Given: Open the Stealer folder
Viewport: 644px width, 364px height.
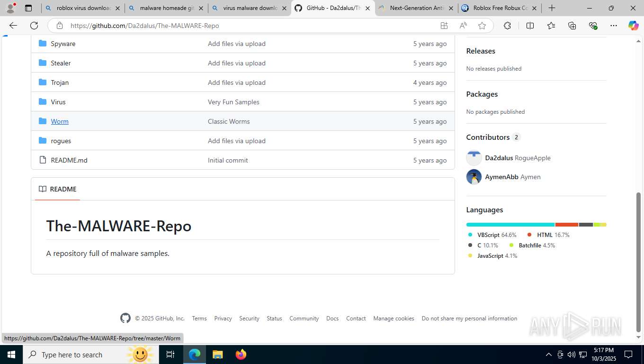Looking at the screenshot, I should 61,63.
